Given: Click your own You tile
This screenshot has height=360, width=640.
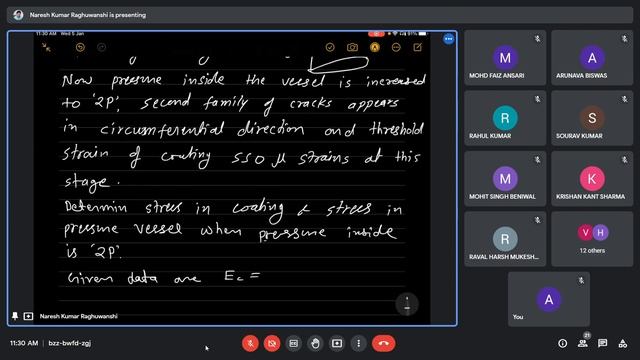Looking at the screenshot, I should (x=549, y=299).
